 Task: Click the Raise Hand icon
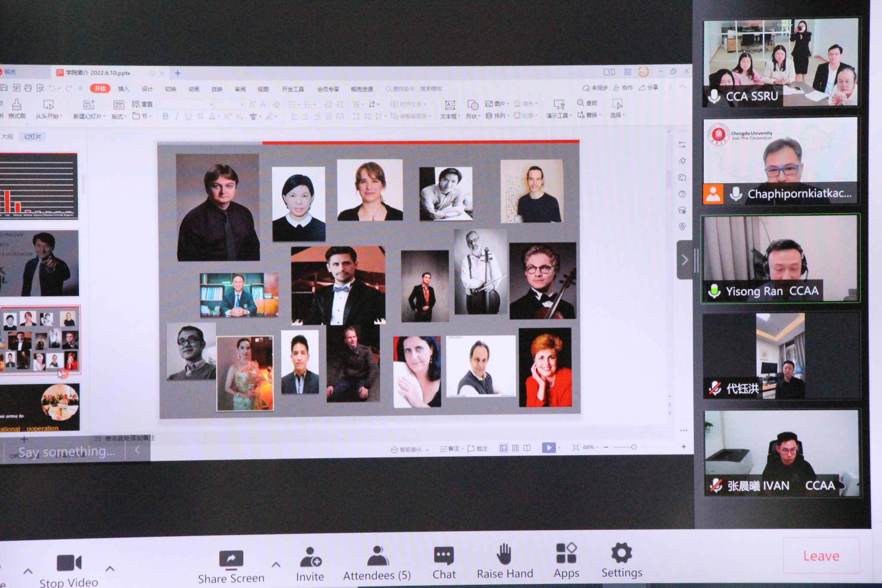504,554
